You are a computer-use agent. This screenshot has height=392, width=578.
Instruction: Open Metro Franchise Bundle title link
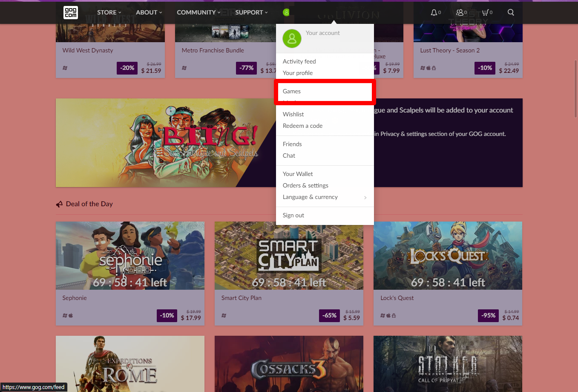pyautogui.click(x=213, y=50)
